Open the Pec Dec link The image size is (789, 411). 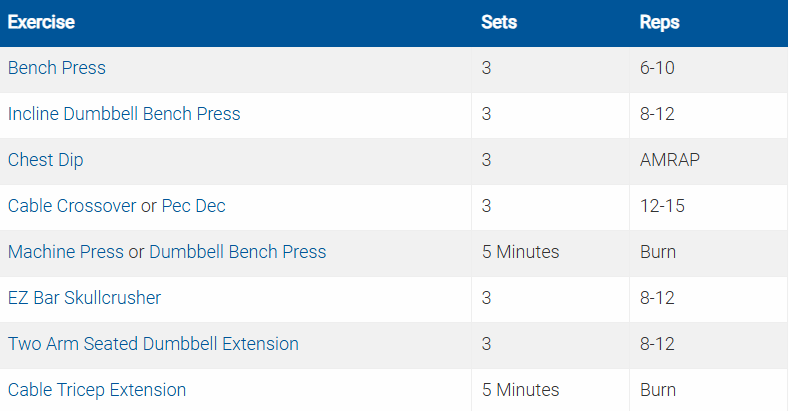(193, 206)
